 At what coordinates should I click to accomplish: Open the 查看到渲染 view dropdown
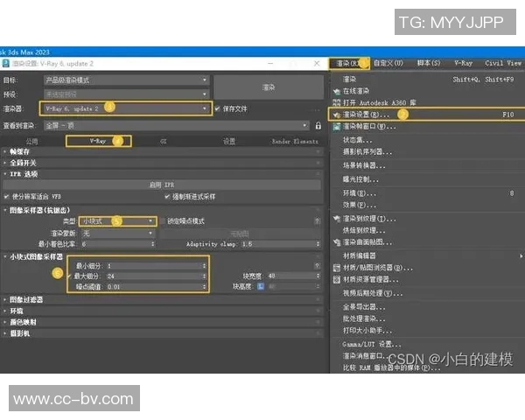pos(177,126)
